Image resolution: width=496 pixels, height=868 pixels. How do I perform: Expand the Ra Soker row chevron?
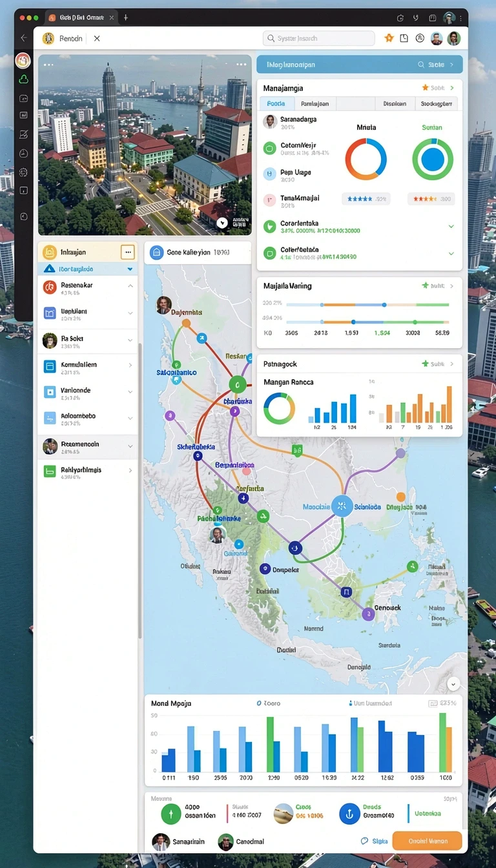tap(130, 339)
